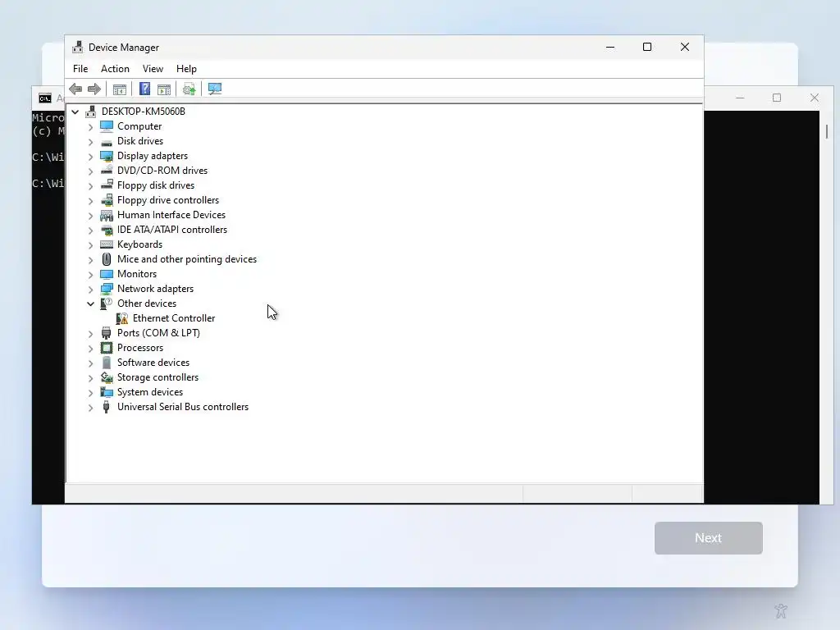
Task: Click the Computer category icon
Action: pos(107,126)
